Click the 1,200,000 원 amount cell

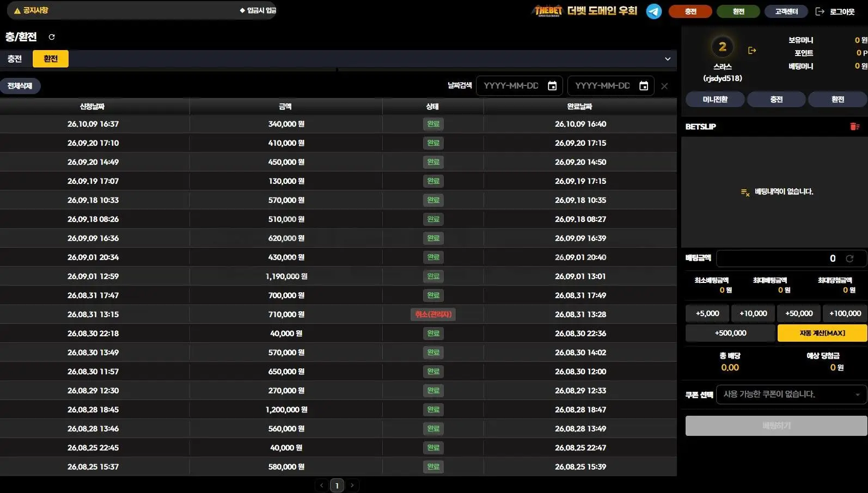(286, 410)
